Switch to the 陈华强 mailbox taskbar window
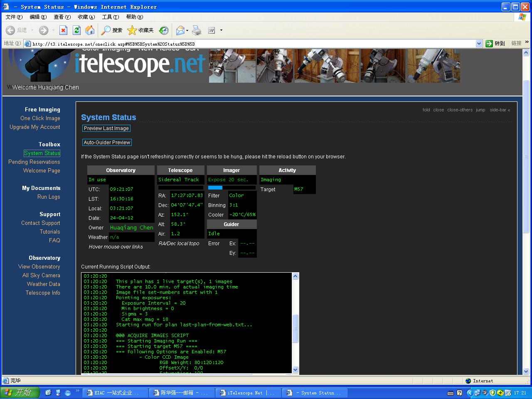The width and height of the screenshot is (532, 399). 182,393
